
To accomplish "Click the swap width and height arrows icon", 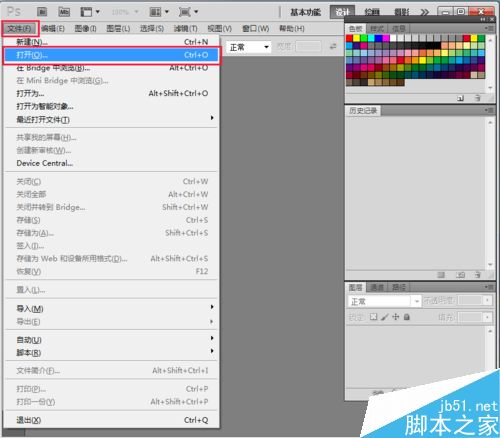I will pos(333,47).
